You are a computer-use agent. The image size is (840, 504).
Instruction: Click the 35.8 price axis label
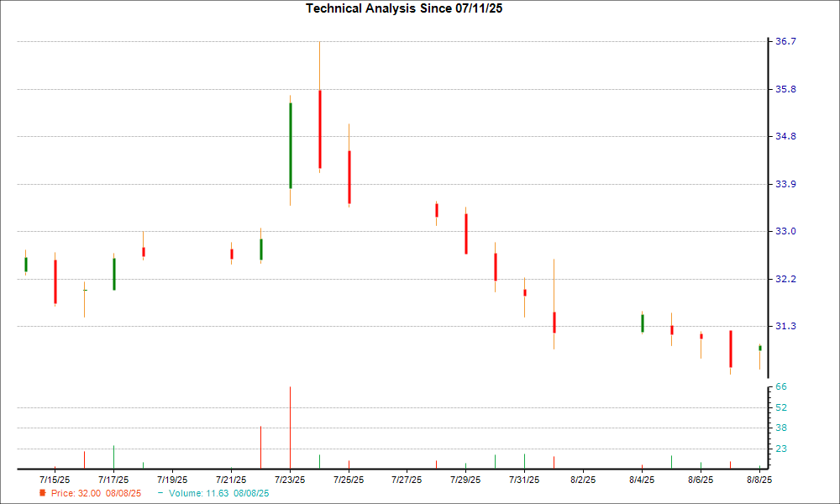[x=786, y=89]
